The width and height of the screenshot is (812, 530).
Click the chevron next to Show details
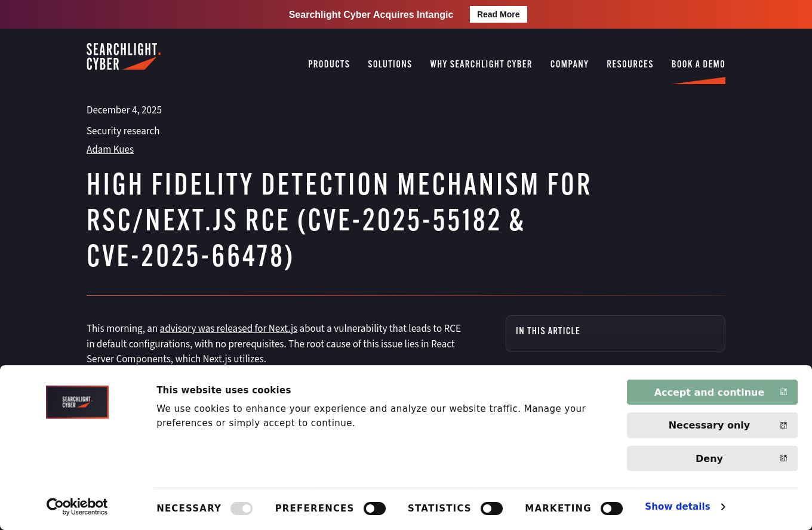723,507
